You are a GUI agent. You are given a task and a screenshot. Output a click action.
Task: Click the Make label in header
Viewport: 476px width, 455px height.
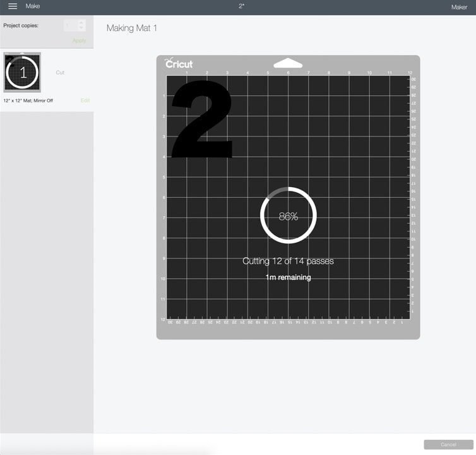coord(32,6)
